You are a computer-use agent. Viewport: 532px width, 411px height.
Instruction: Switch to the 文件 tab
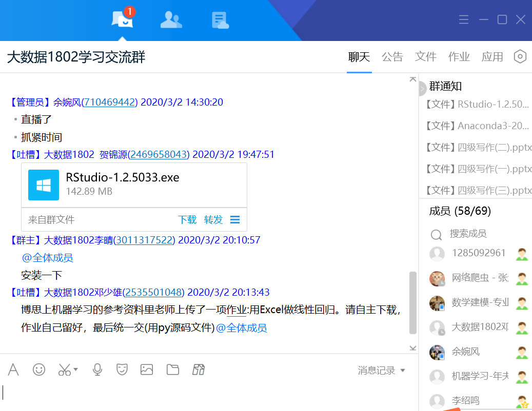point(425,57)
